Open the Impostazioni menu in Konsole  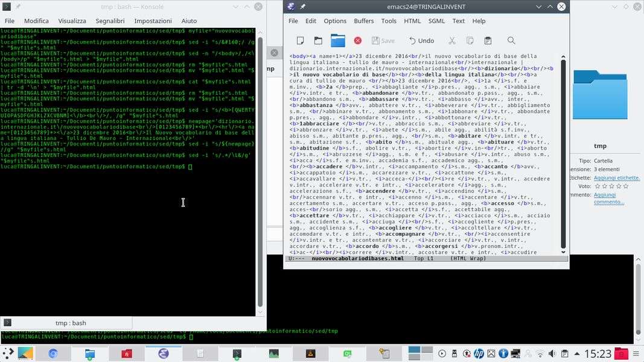click(x=153, y=21)
